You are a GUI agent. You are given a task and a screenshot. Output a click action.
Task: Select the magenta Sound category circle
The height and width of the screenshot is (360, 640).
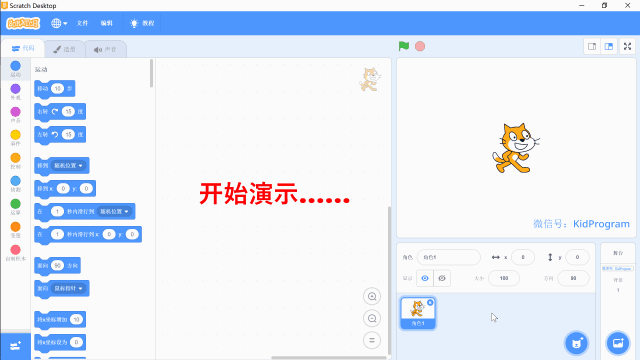point(16,112)
